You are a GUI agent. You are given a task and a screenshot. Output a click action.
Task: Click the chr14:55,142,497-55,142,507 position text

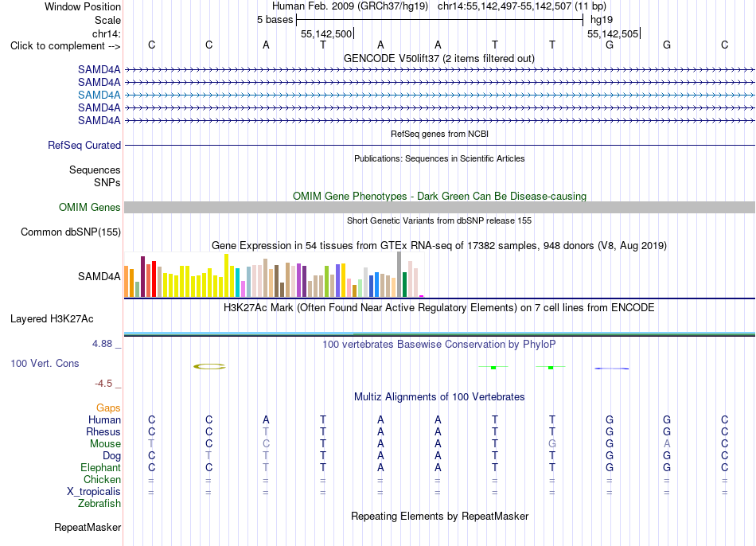522,6
